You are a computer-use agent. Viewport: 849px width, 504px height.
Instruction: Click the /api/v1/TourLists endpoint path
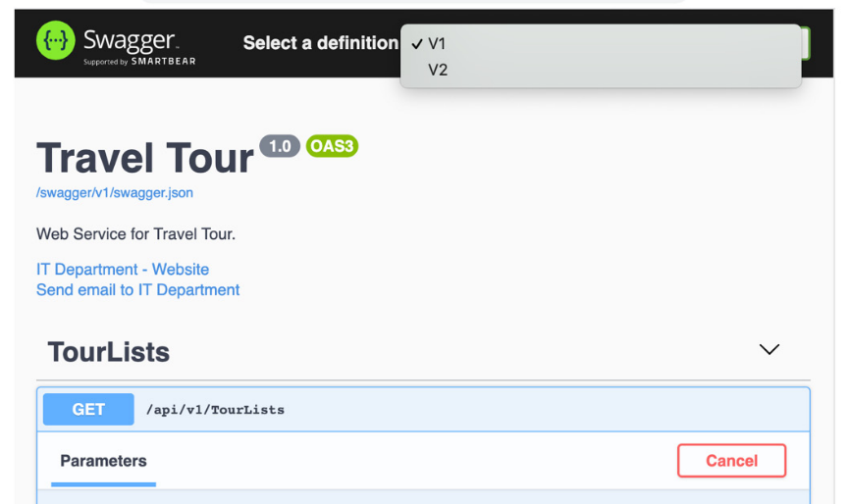[x=216, y=410]
